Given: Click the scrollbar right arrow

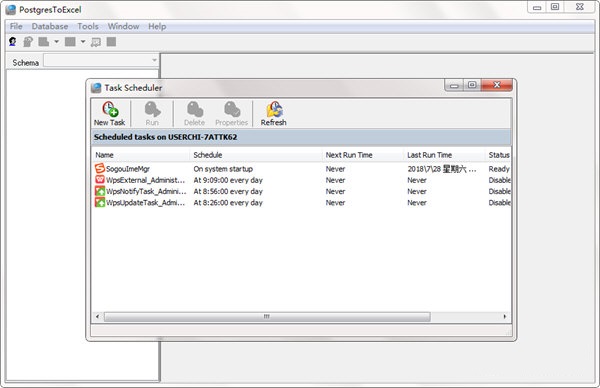Looking at the screenshot, I should point(505,316).
